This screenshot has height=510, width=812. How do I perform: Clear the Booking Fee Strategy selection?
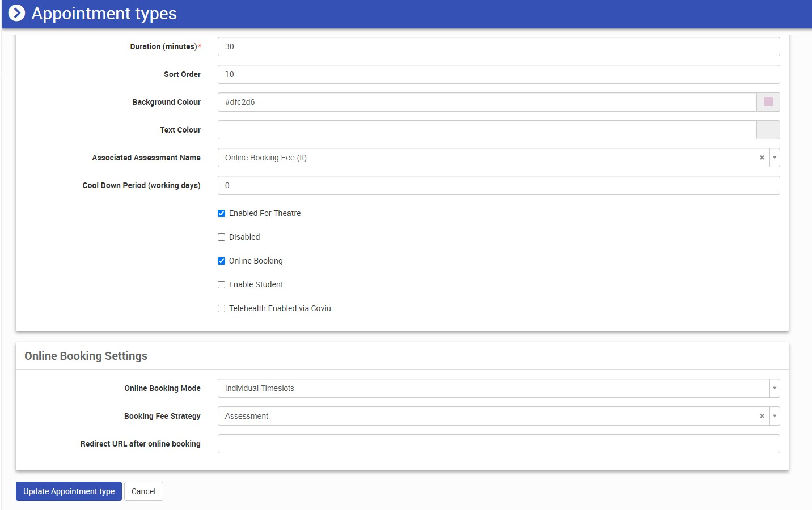coord(762,416)
